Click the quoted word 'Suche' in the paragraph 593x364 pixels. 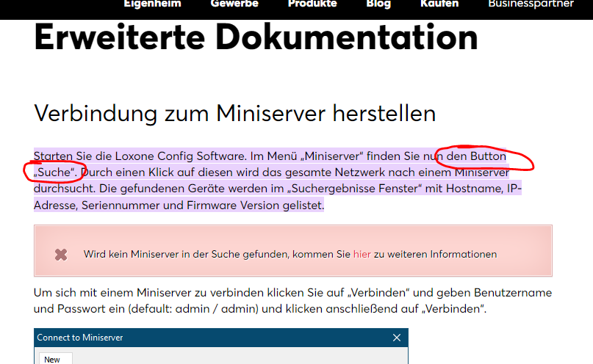55,172
